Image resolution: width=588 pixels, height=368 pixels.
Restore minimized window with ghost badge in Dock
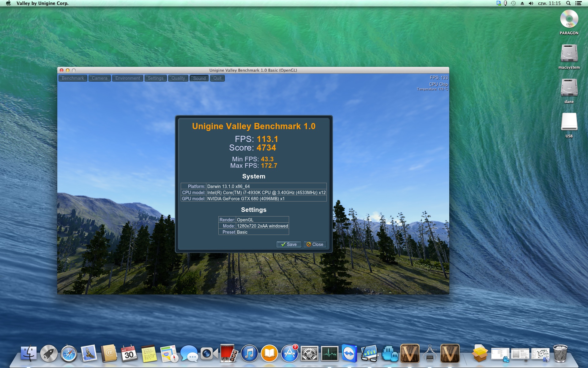pos(500,355)
